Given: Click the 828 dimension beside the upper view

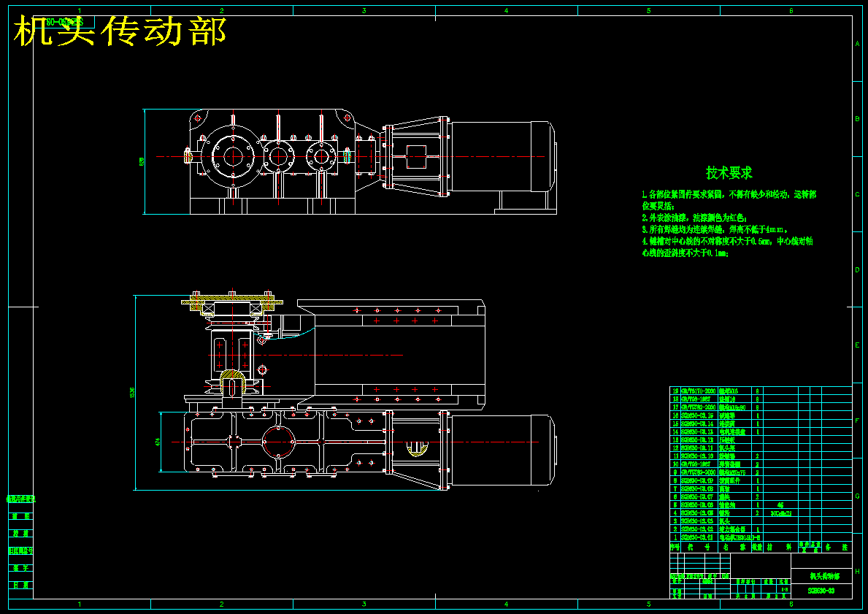Looking at the screenshot, I should (x=141, y=161).
